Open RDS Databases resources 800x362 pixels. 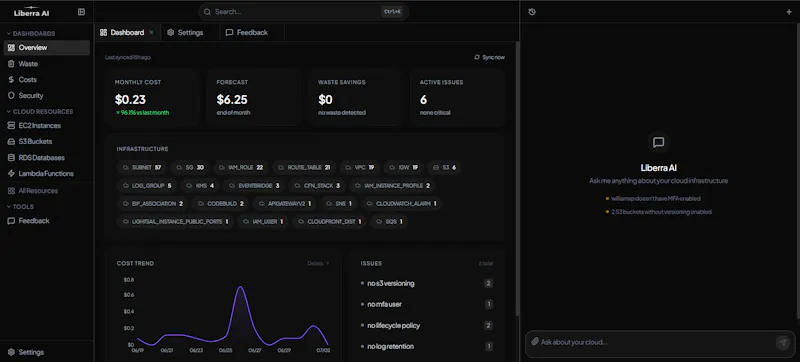[x=46, y=158]
